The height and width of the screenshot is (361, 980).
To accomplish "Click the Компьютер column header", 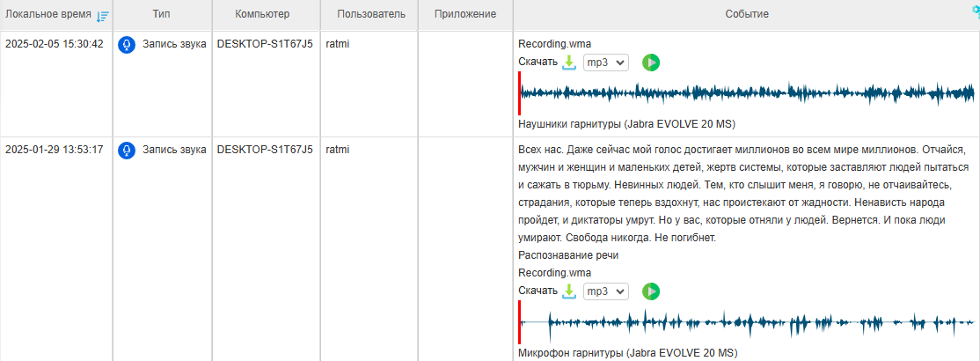I will 262,14.
